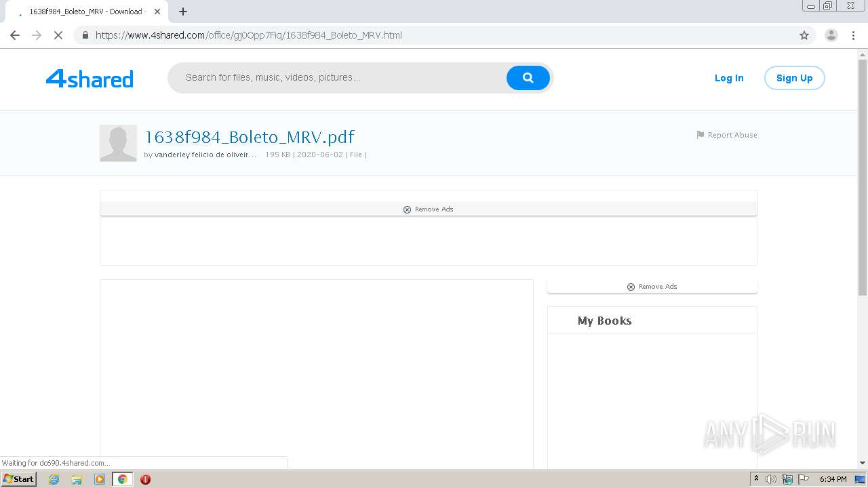Click the 6:34 PM system clock
Viewport: 868px width, 488px height.
833,479
